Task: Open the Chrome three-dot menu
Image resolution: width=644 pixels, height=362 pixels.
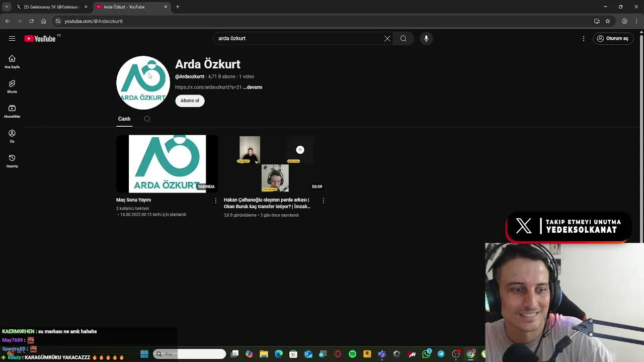Action: point(636,21)
